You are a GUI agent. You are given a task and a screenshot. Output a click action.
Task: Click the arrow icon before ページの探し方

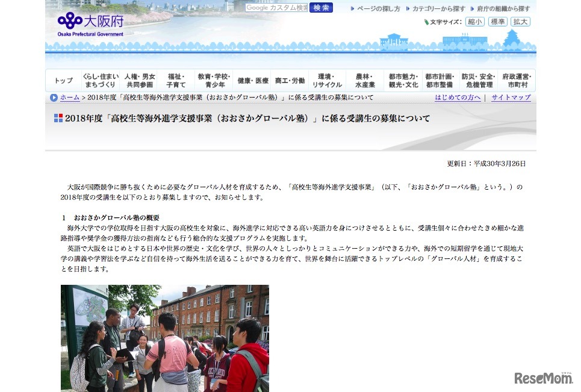coord(352,8)
